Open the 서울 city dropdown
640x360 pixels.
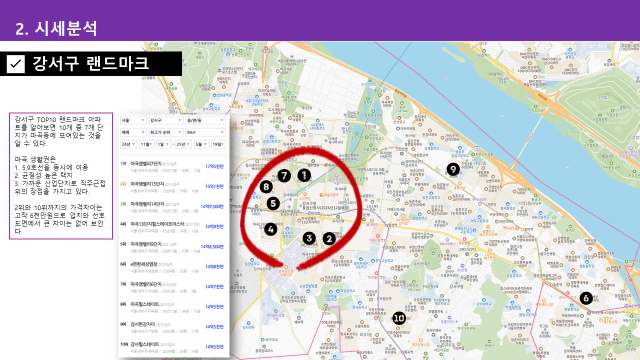pyautogui.click(x=133, y=120)
